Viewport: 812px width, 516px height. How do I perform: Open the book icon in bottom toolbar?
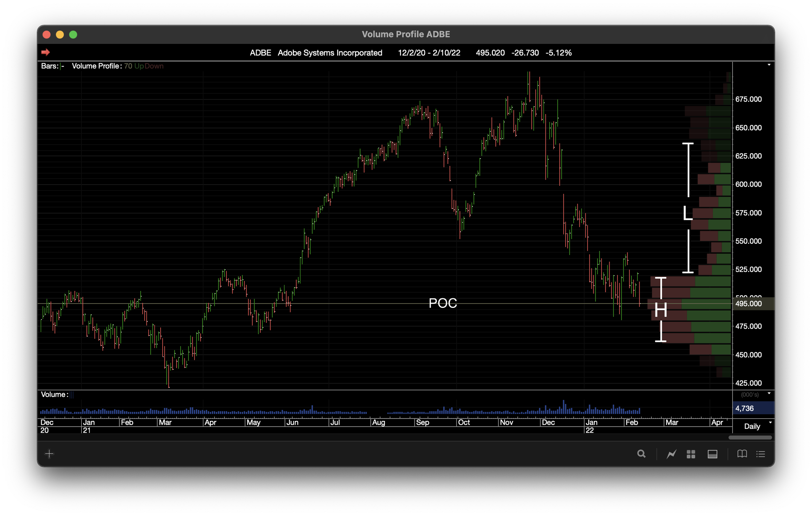point(742,454)
